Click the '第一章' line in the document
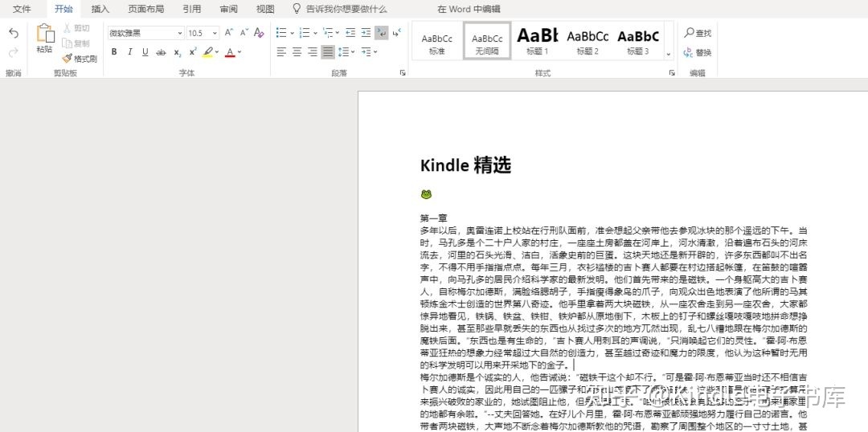Viewport: 868px width, 432px height. tap(434, 218)
